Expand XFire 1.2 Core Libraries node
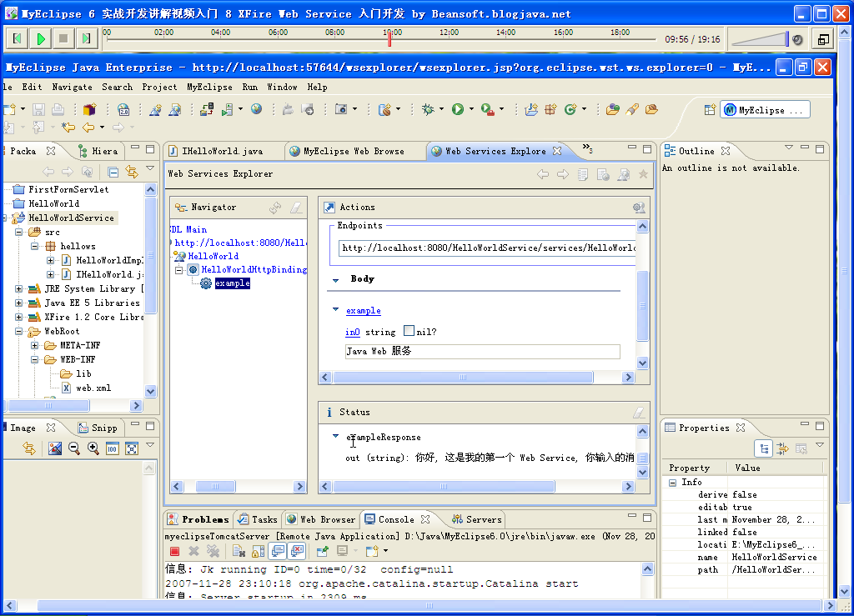The width and height of the screenshot is (854, 616). pyautogui.click(x=18, y=317)
